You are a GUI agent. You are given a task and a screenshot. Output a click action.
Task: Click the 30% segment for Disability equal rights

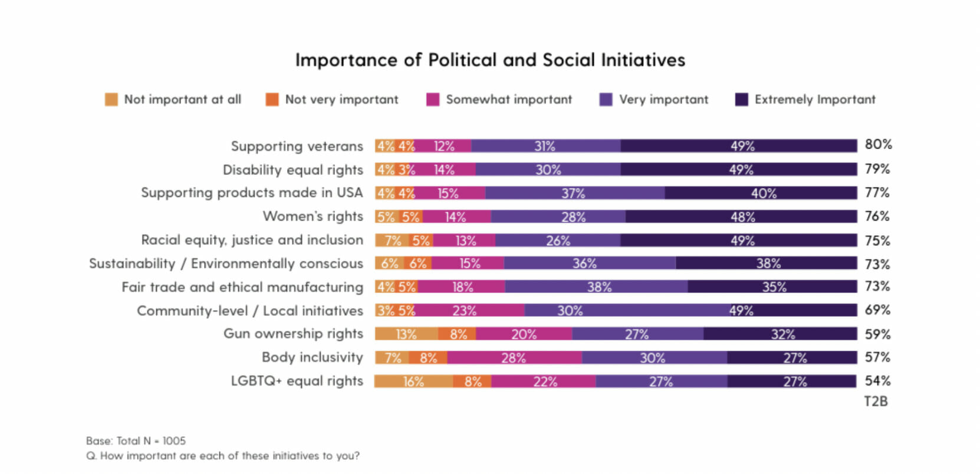click(x=548, y=170)
